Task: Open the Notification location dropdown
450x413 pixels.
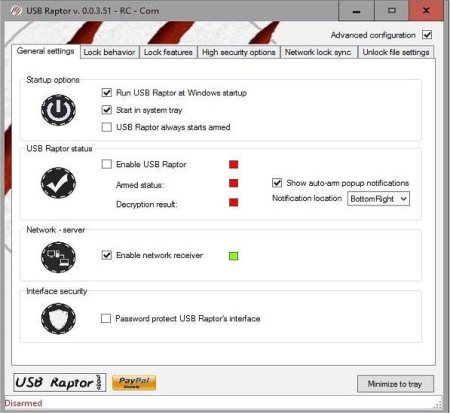Action: click(378, 199)
